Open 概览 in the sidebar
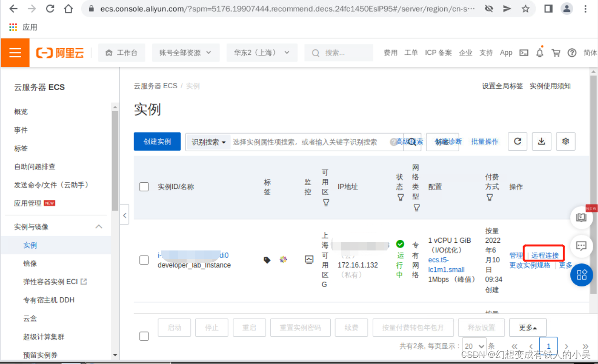598x364 pixels. 21,112
